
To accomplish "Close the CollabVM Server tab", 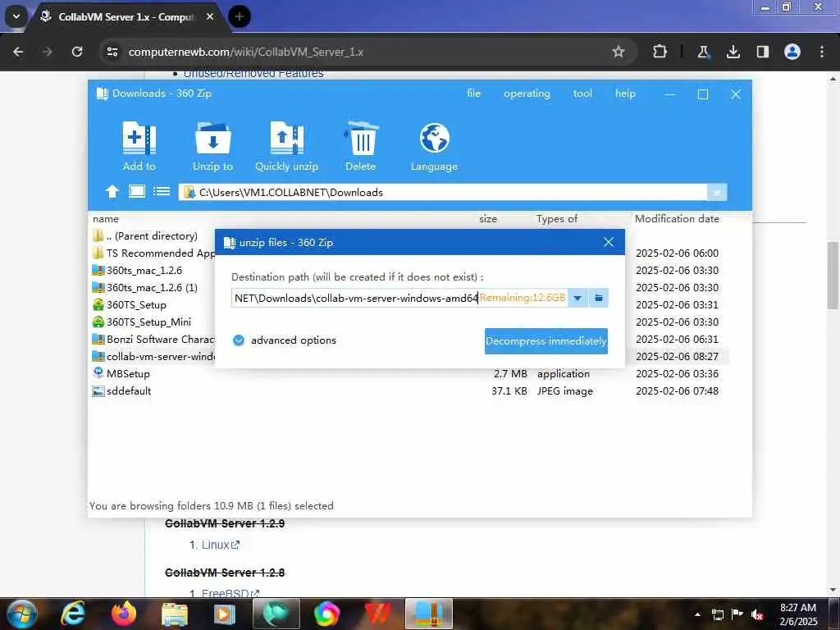I will click(x=210, y=16).
